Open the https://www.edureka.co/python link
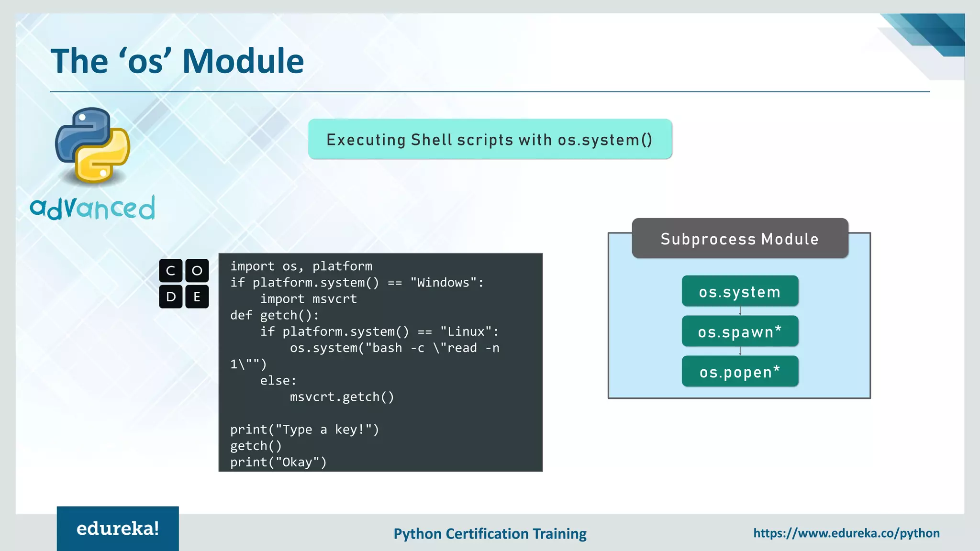The image size is (980, 551). click(x=846, y=533)
